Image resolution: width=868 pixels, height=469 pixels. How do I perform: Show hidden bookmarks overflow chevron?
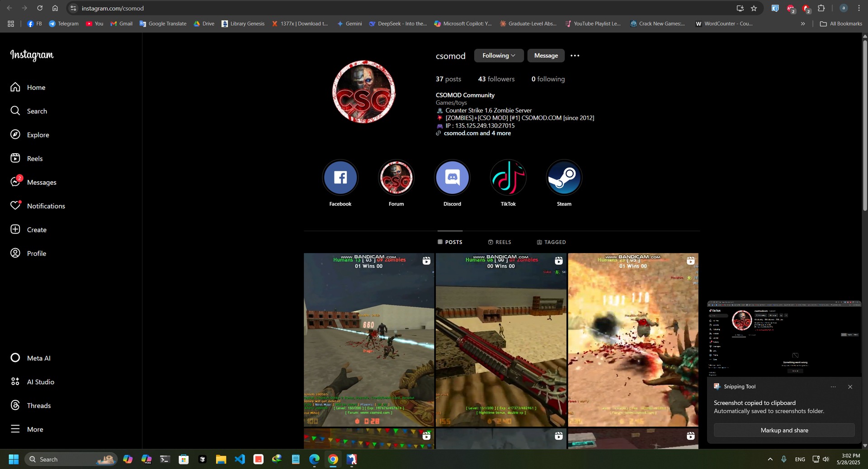pyautogui.click(x=802, y=23)
